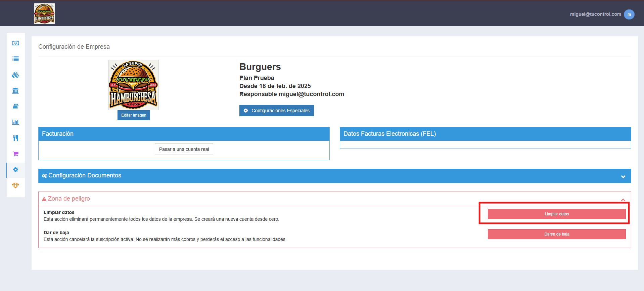Select the fork and knife restaurant icon
Screen dimensions: 644x291
click(x=15, y=138)
